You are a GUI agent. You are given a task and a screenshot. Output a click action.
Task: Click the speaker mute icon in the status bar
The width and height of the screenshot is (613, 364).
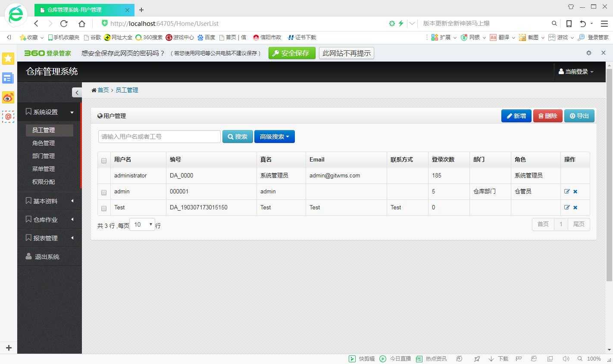(x=566, y=358)
